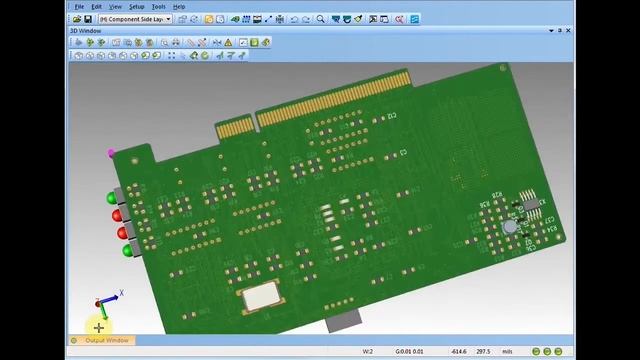Click the yellow warning triangle icon
The height and width of the screenshot is (360, 640).
point(228,42)
